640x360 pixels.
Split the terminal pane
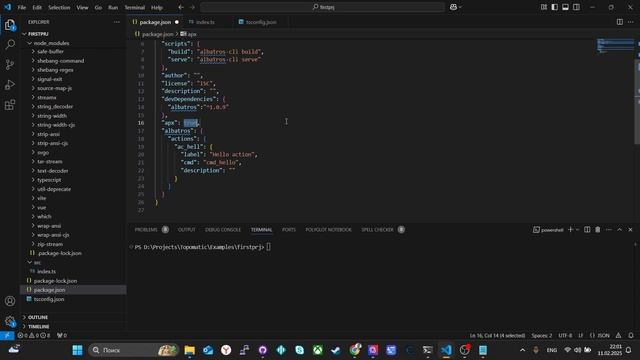click(587, 230)
